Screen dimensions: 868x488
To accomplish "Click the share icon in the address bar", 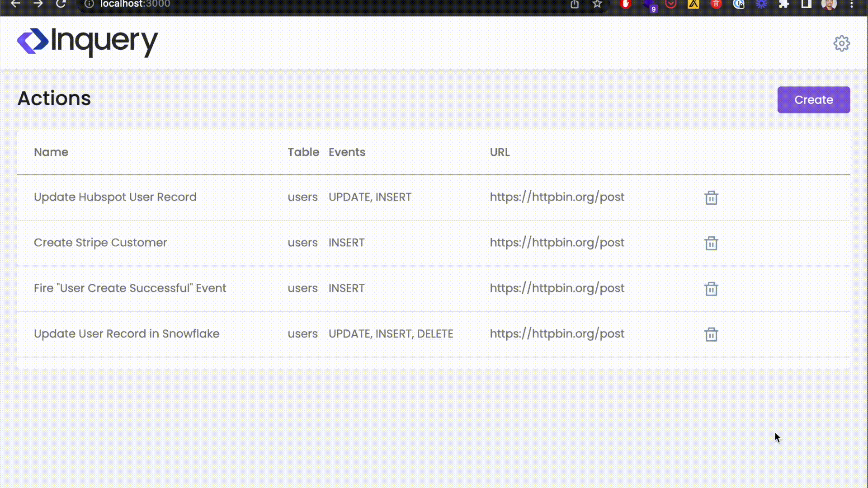I will tap(575, 4).
